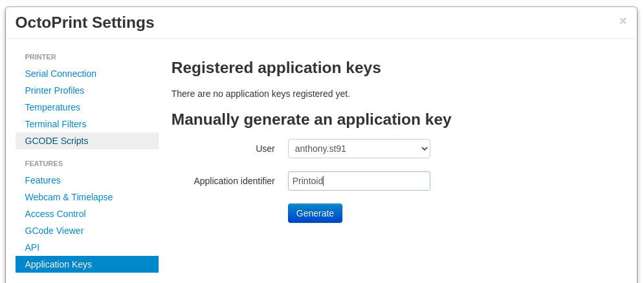Click the "Registered application keys" heading
The height and width of the screenshot is (283, 644).
pyautogui.click(x=276, y=68)
